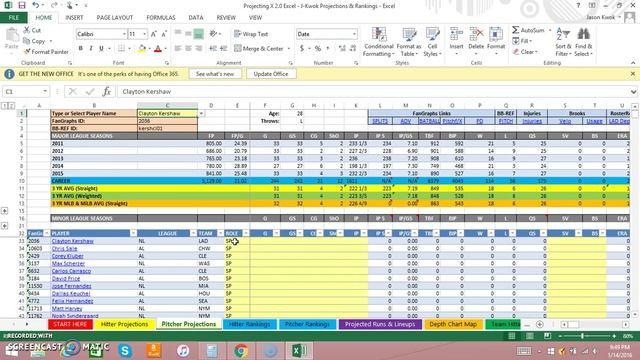
Task: Increase font size with the larger A icon
Action: point(154,34)
